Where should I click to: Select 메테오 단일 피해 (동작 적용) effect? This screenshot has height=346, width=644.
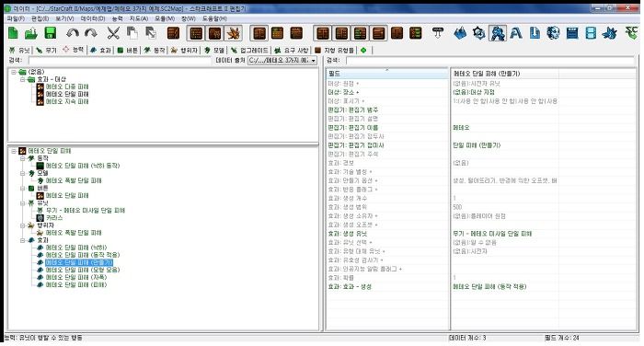83,255
